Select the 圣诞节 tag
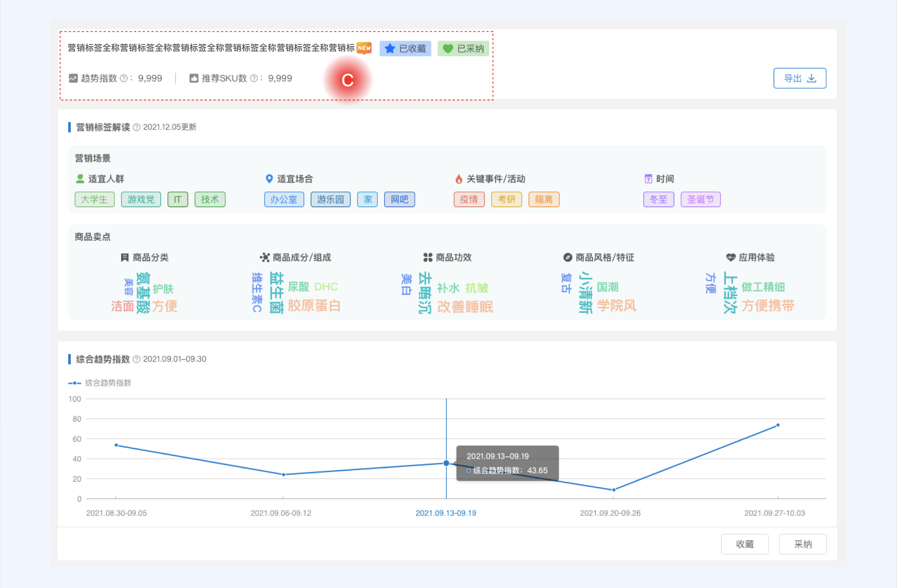This screenshot has height=588, width=897. click(701, 199)
